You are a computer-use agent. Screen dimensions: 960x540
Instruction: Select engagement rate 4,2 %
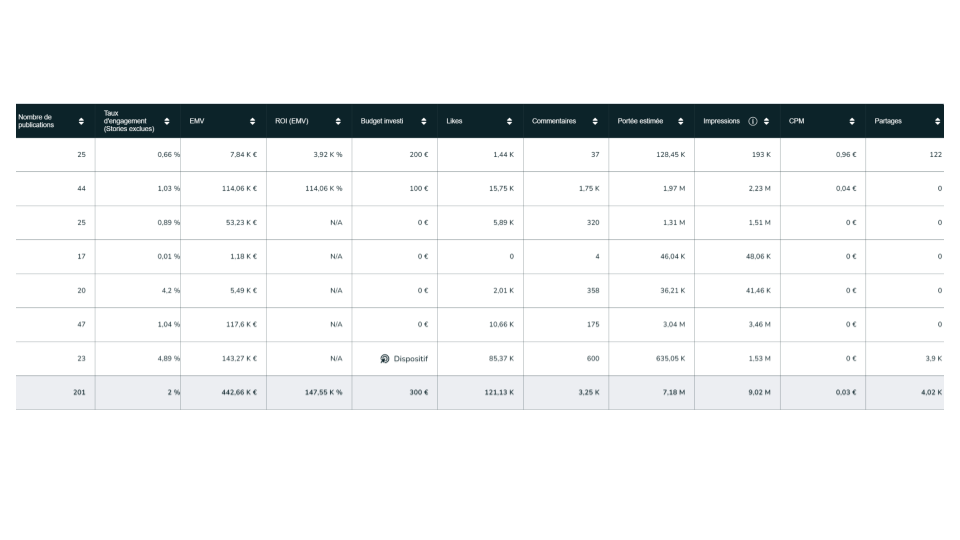(171, 291)
